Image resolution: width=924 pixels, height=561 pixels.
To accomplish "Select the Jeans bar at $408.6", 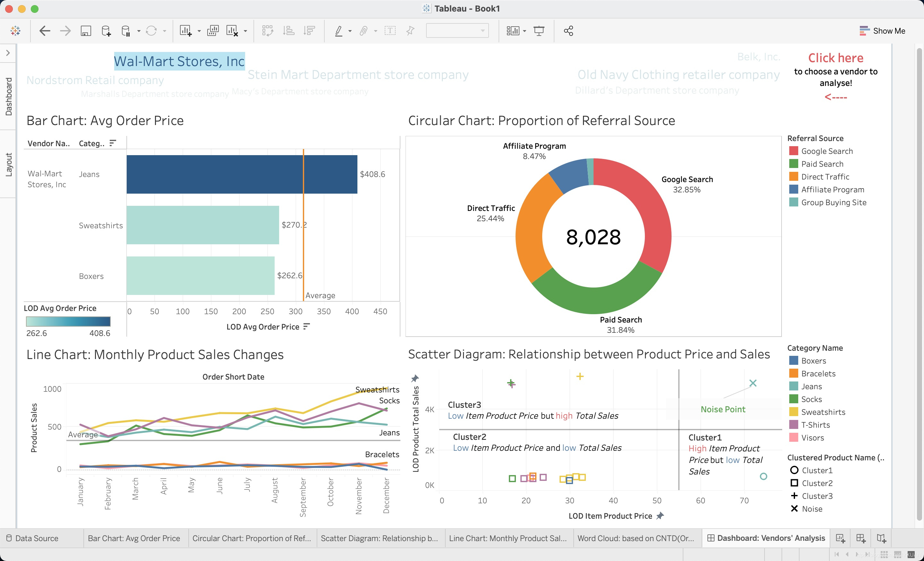I will click(x=242, y=174).
